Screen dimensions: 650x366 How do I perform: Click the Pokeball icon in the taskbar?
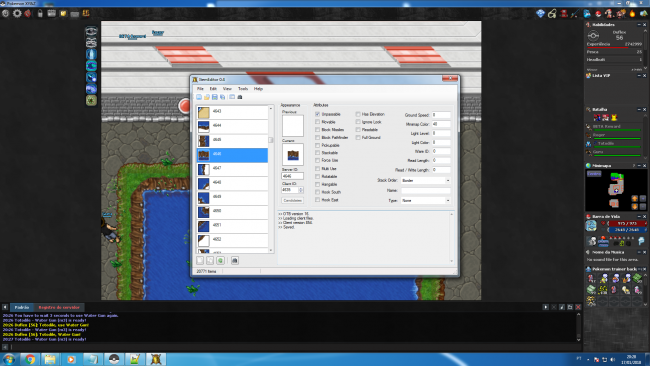[x=114, y=359]
